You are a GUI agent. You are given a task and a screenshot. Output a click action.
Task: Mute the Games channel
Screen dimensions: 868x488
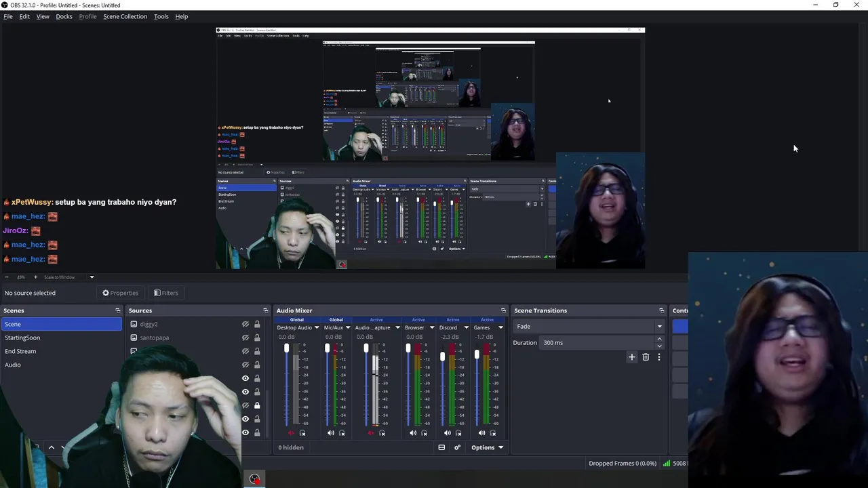pos(481,433)
